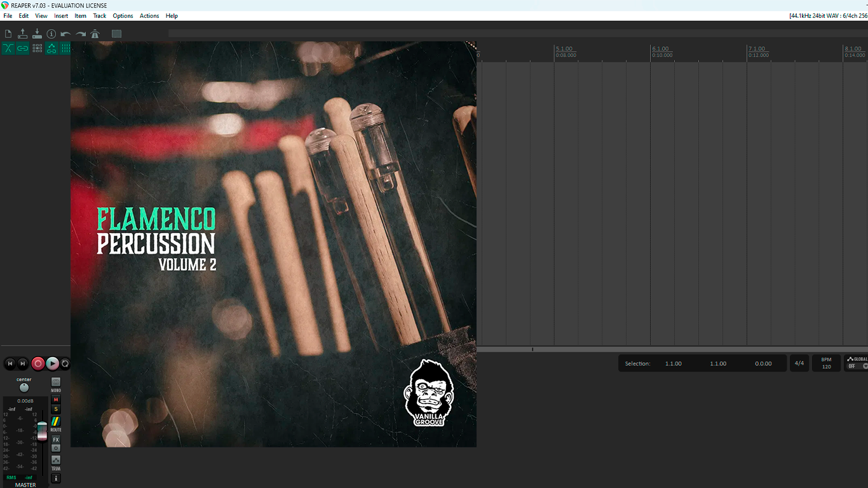Open the master FX chain button
Screen dimensions: 868x488
(x=56, y=440)
